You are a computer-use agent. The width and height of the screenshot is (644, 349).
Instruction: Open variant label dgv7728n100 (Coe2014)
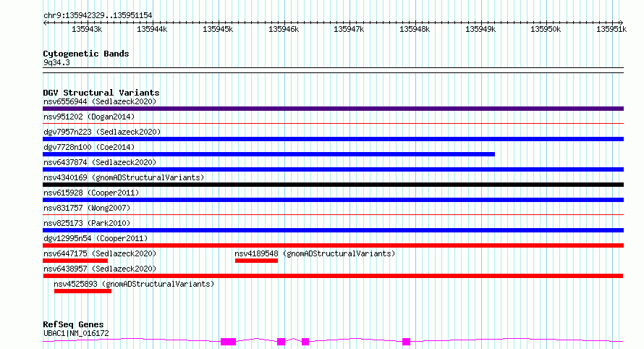(89, 147)
